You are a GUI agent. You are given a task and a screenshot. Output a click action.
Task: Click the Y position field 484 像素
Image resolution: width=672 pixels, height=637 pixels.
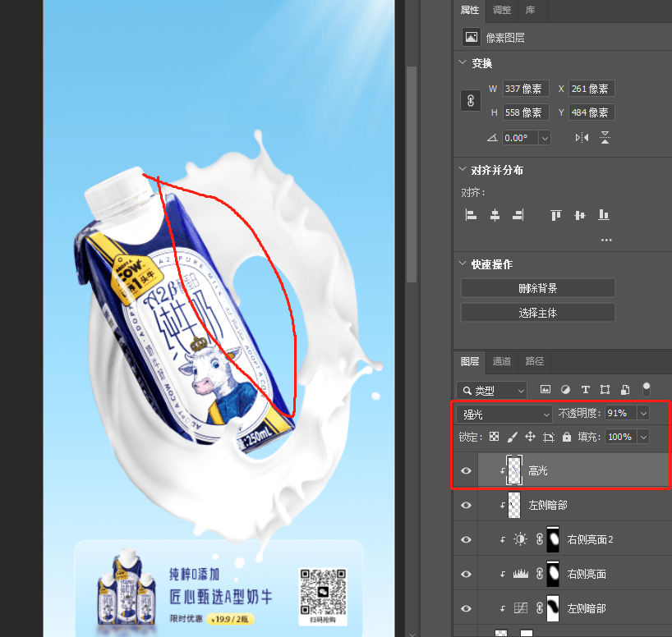[591, 112]
